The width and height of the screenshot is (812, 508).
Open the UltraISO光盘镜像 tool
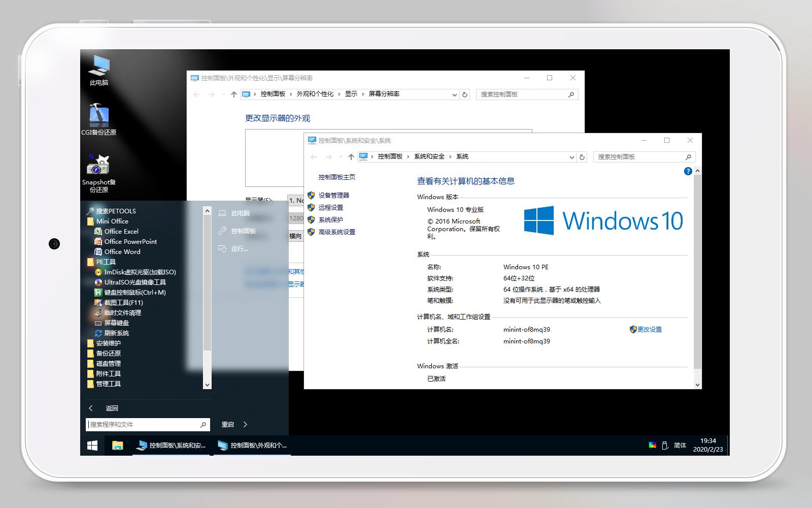(134, 282)
